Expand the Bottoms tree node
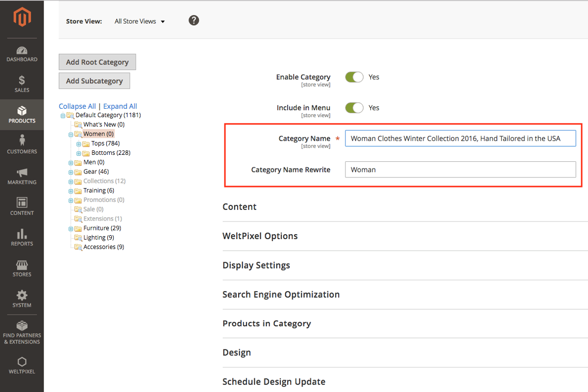The image size is (588, 392). (x=79, y=153)
